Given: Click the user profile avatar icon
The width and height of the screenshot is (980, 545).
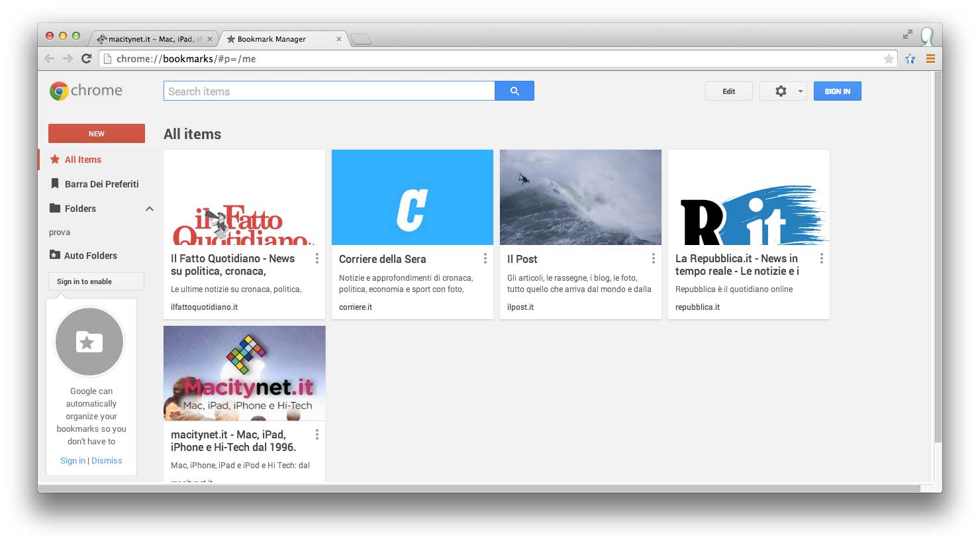Looking at the screenshot, I should pyautogui.click(x=928, y=36).
